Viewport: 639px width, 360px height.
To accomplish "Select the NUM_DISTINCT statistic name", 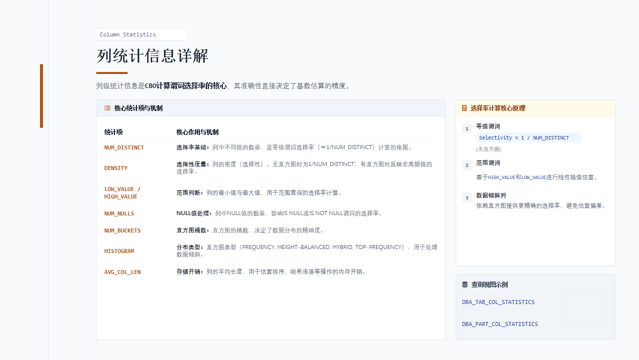I will [124, 148].
